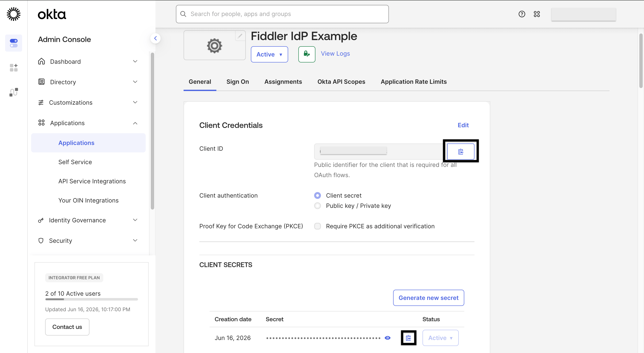This screenshot has width=644, height=353.
Task: Expand the Security menu chevron
Action: coord(135,240)
